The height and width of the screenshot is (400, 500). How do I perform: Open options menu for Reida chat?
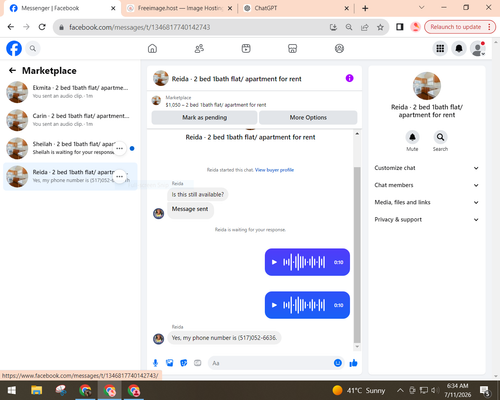(x=120, y=176)
